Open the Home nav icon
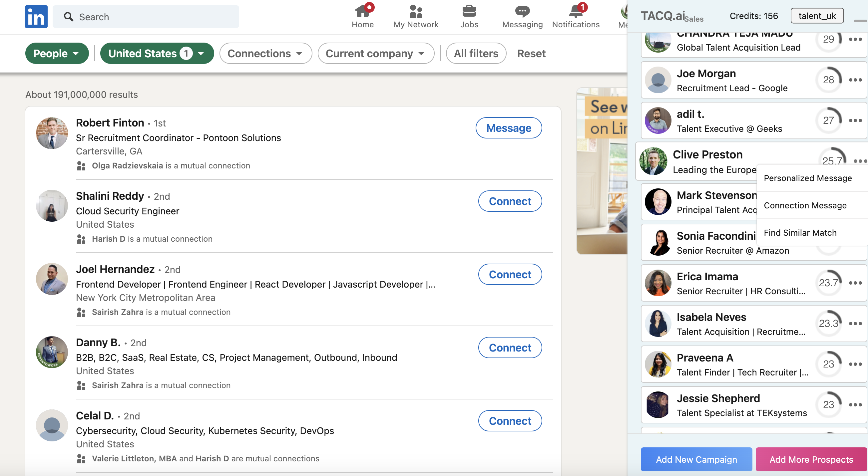Screen dimensions: 868x476 click(x=363, y=11)
